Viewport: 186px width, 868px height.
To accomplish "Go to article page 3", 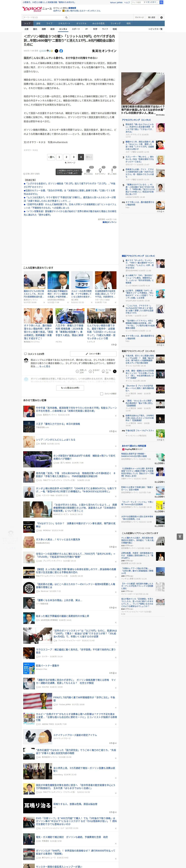I will click(74, 157).
